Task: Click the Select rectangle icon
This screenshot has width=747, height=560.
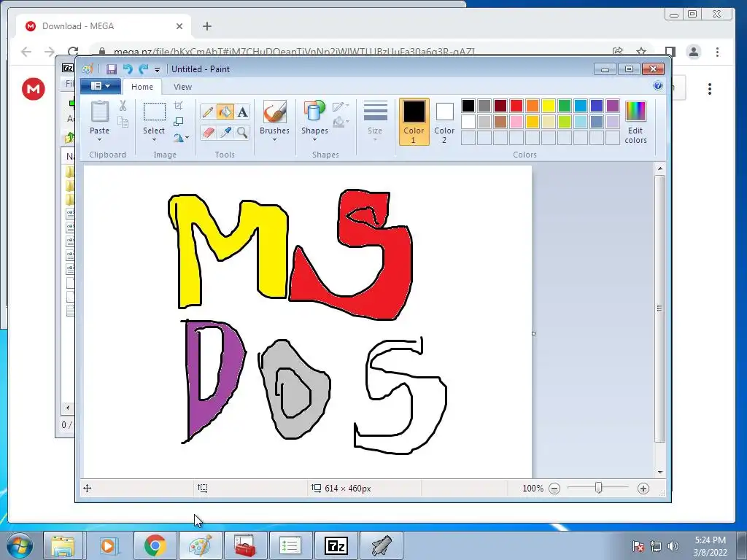Action: click(x=155, y=112)
